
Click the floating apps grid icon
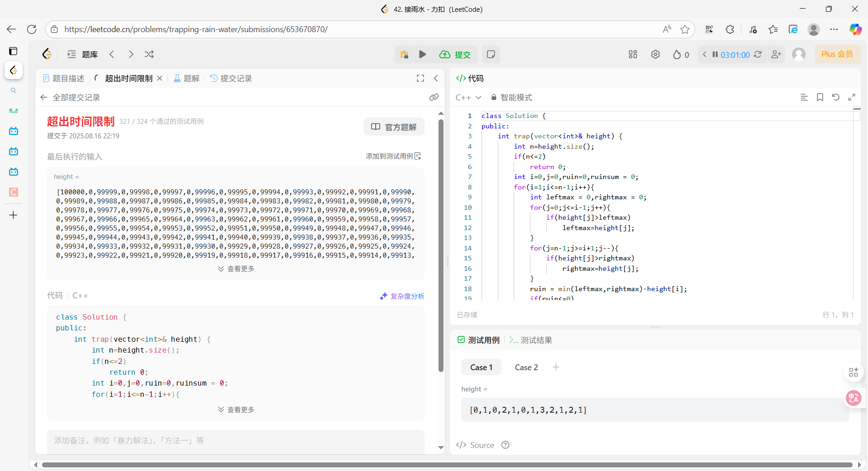tap(854, 372)
